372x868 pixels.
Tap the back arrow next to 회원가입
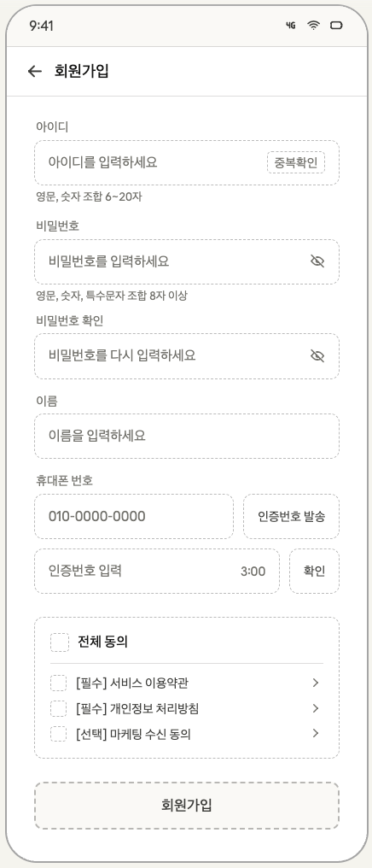pyautogui.click(x=35, y=71)
